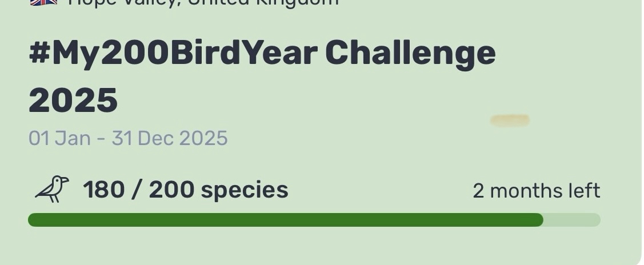The width and height of the screenshot is (644, 265).
Task: Click the Hope Valley, United Kingdom location
Action: point(203,2)
